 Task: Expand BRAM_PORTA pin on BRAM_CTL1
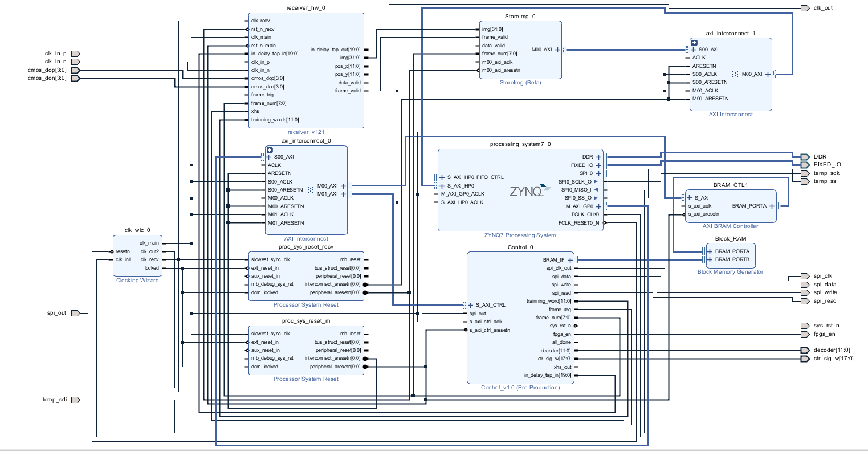[772, 206]
